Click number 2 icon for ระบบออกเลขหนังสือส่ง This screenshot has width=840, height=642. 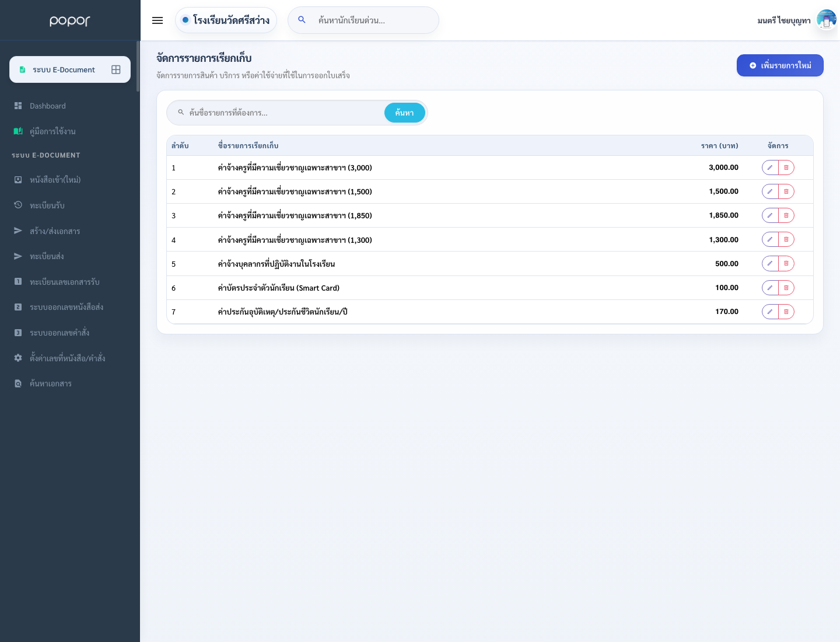(18, 307)
